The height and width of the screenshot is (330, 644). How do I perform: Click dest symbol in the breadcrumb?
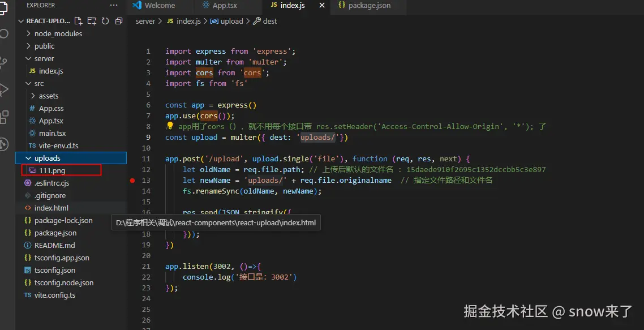point(265,21)
